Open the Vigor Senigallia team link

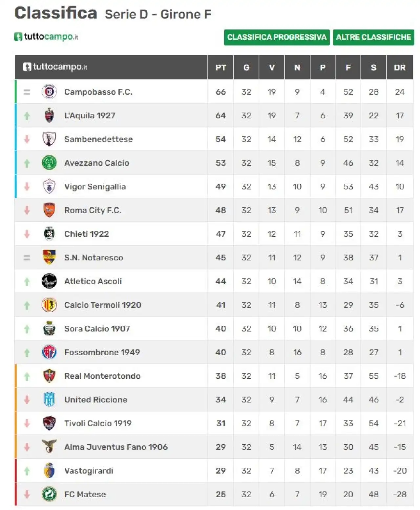[x=95, y=187]
